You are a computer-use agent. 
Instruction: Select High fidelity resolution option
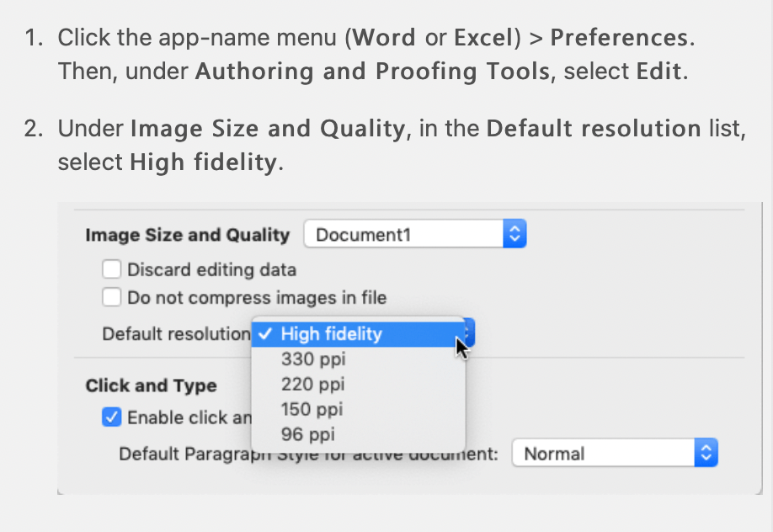(359, 334)
